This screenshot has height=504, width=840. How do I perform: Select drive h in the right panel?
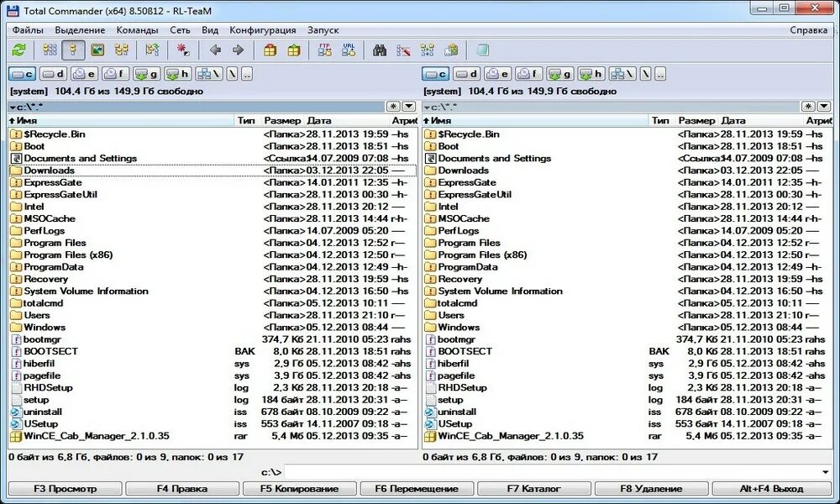pyautogui.click(x=591, y=74)
